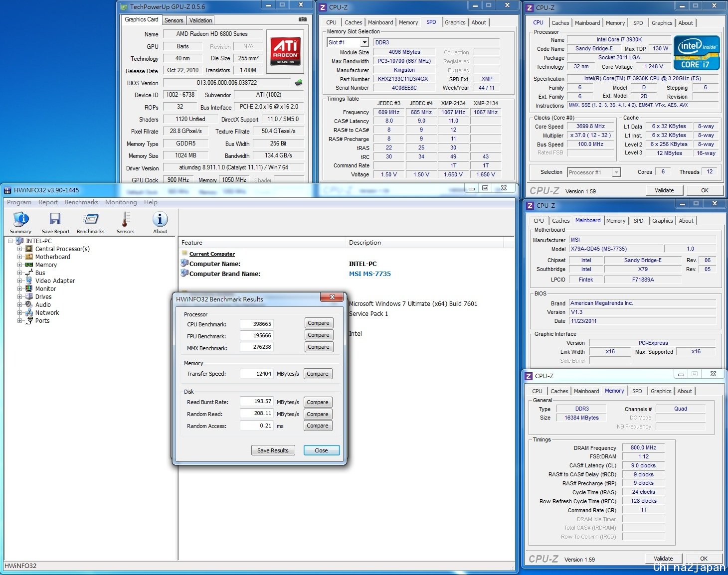This screenshot has width=728, height=575.
Task: Expand the Memory tree node
Action: point(19,265)
